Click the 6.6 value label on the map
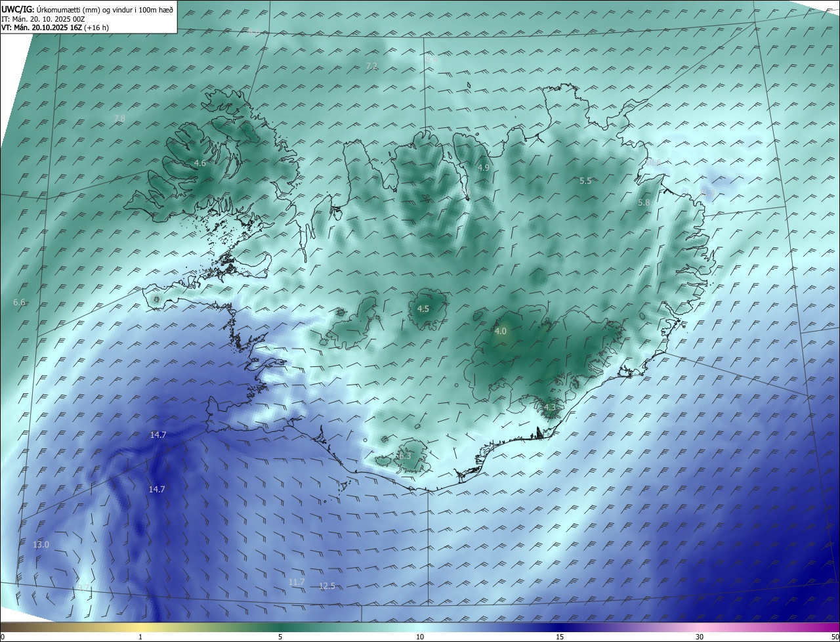This screenshot has height=642, width=840. click(19, 302)
